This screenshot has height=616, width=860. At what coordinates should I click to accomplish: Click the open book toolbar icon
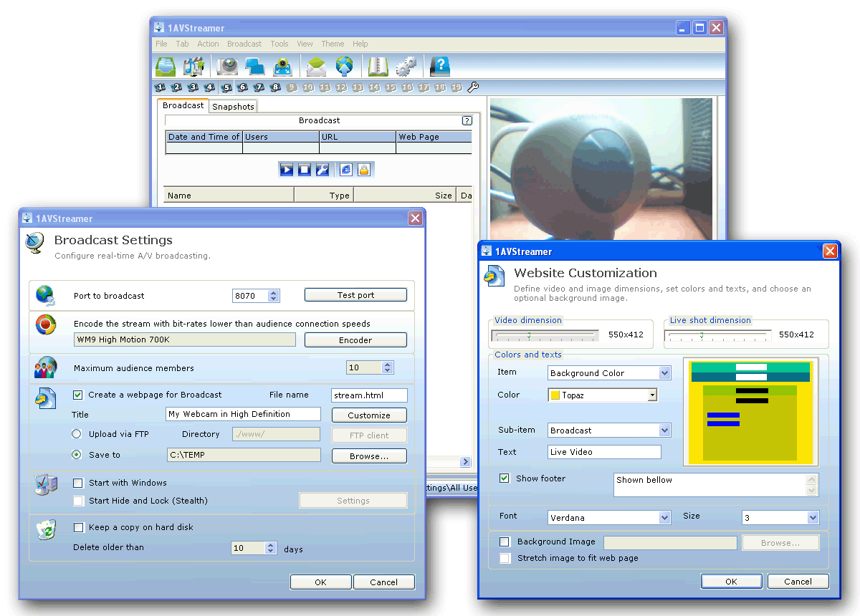pos(378,67)
